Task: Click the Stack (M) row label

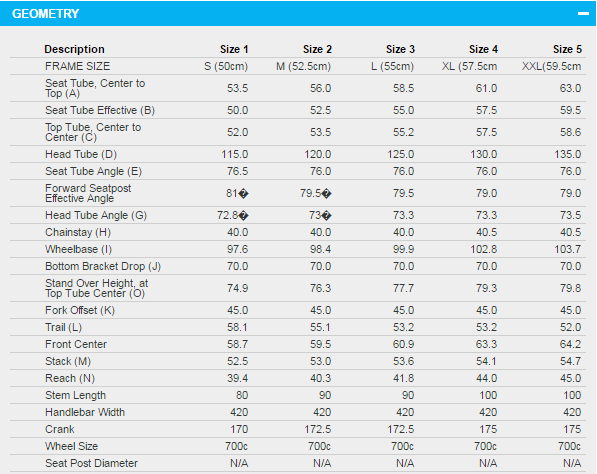Action: (x=68, y=361)
